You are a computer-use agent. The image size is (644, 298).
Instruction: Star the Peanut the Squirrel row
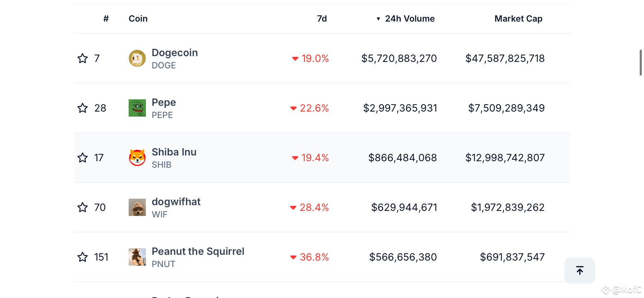pyautogui.click(x=83, y=257)
